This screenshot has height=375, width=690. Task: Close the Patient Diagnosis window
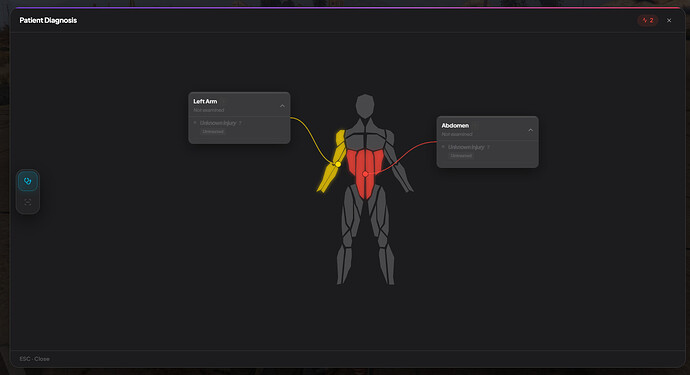pos(669,20)
